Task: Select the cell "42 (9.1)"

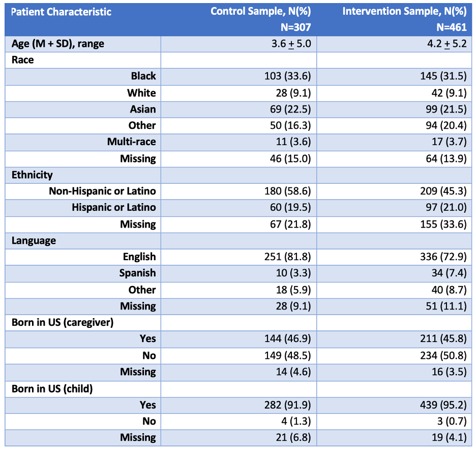Action: (449, 93)
